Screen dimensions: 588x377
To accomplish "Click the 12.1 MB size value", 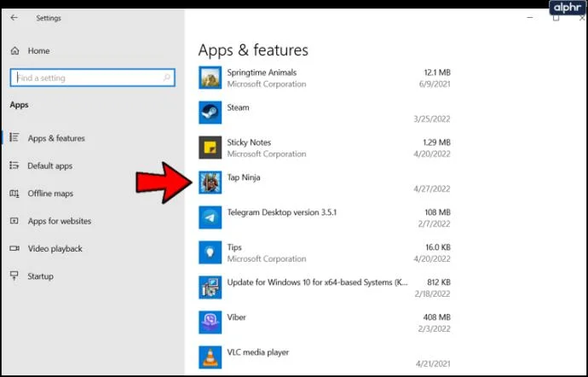I will pos(437,72).
